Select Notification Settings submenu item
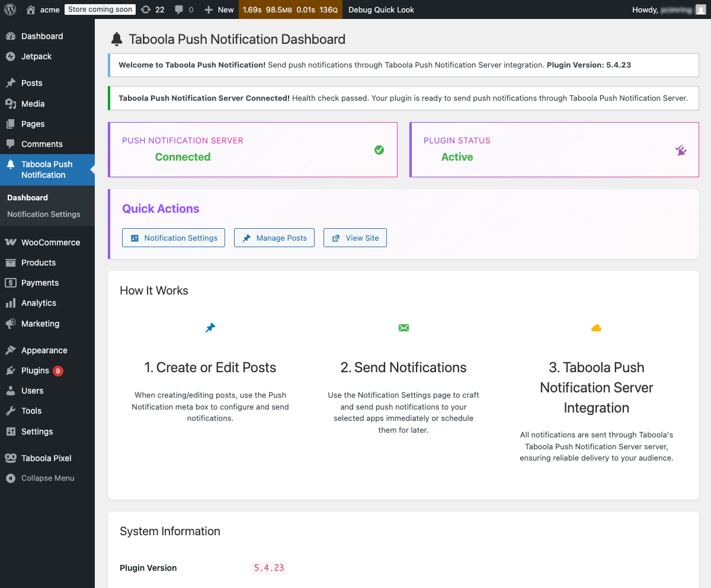 coord(44,215)
